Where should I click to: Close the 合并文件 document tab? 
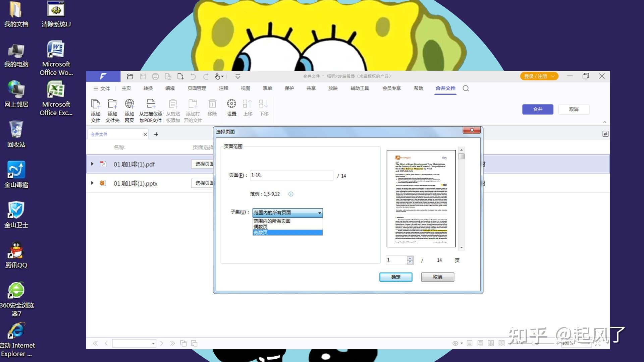145,134
